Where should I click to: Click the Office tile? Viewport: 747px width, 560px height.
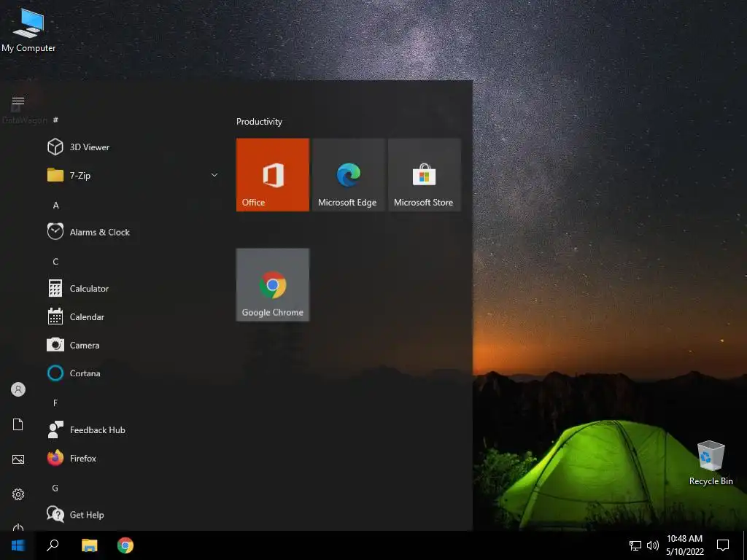tap(273, 175)
